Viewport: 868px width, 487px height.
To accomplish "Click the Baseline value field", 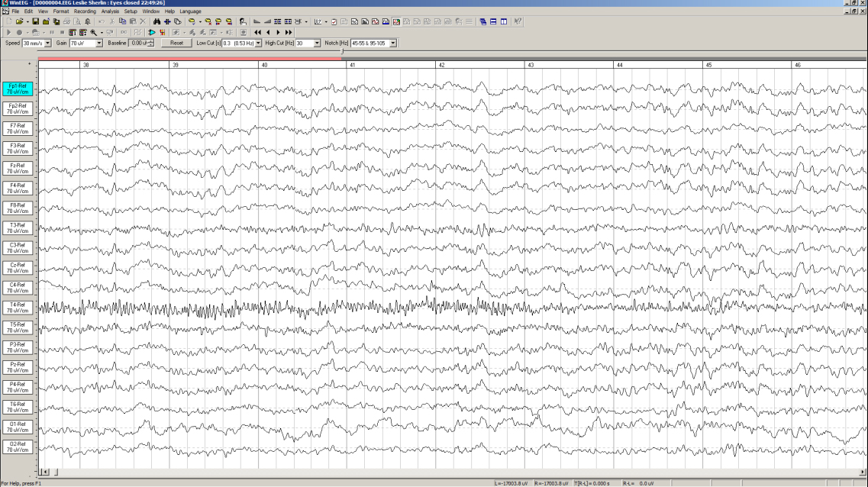I will coord(138,44).
